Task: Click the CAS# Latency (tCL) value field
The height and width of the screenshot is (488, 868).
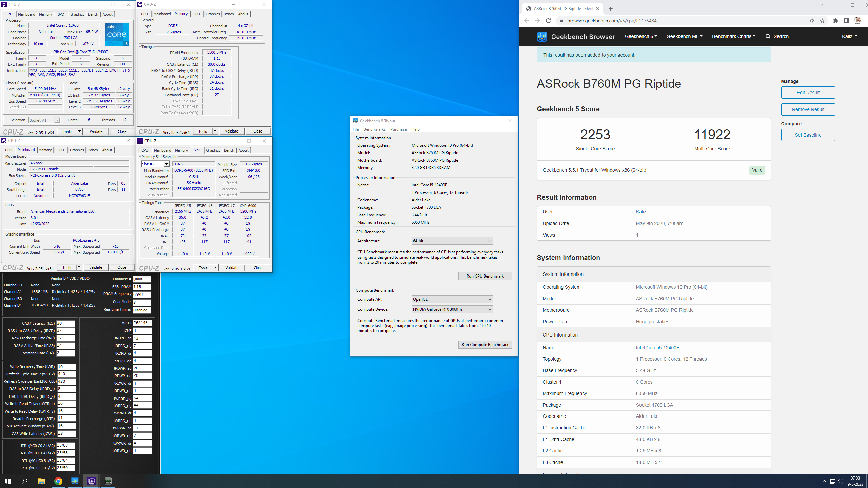Action: tap(65, 323)
